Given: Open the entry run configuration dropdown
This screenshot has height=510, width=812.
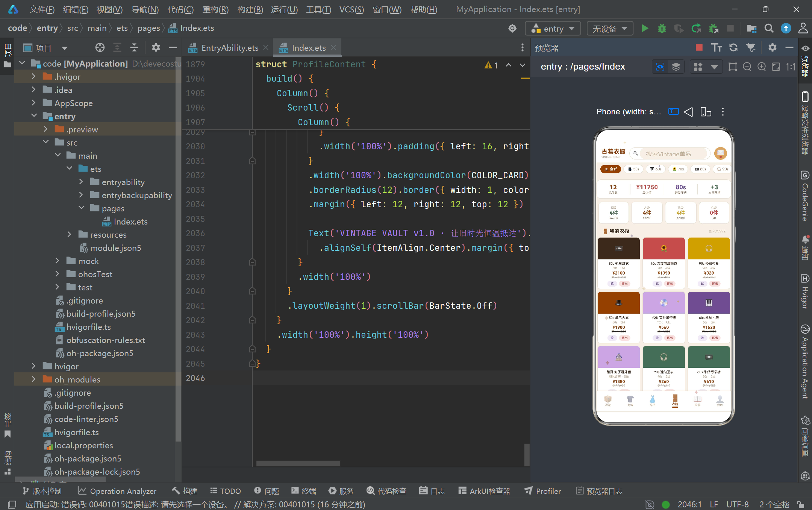Looking at the screenshot, I should [553, 29].
